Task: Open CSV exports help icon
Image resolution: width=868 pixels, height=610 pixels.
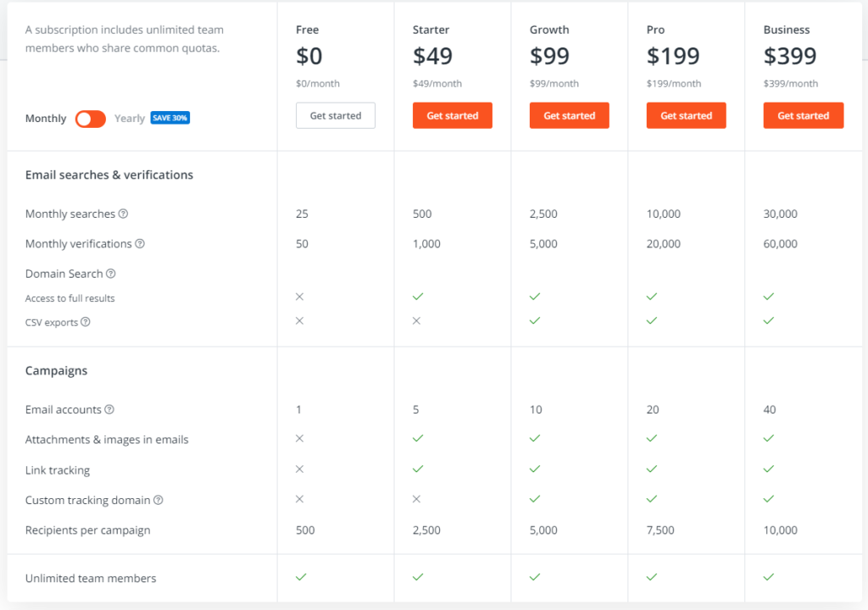Action: 86,322
